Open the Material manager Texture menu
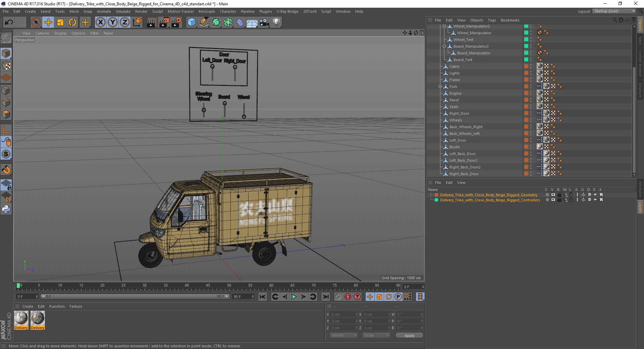This screenshot has width=644, height=349. pos(75,306)
